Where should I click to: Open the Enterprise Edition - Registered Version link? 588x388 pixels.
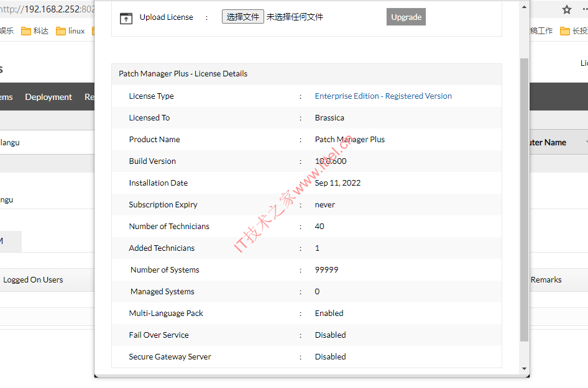coord(384,96)
